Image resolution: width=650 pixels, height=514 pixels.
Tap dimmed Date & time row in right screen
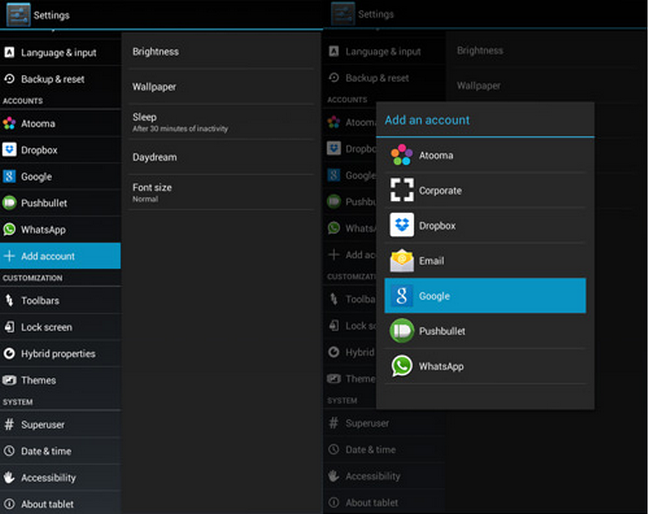pos(385,449)
